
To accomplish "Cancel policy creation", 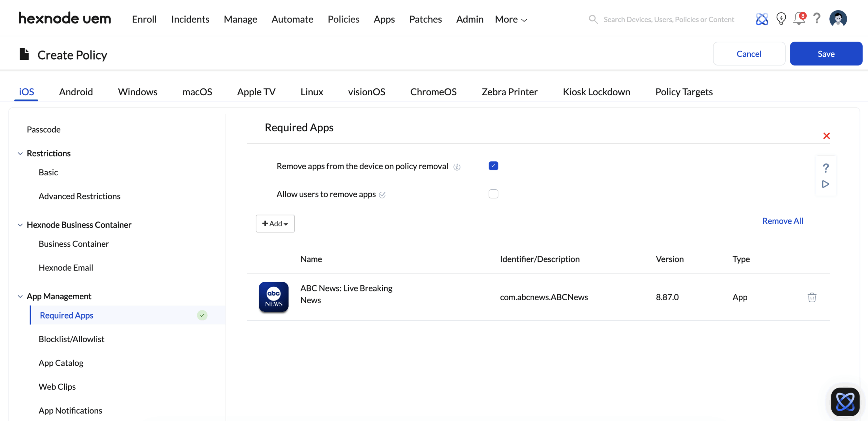I will coord(749,54).
